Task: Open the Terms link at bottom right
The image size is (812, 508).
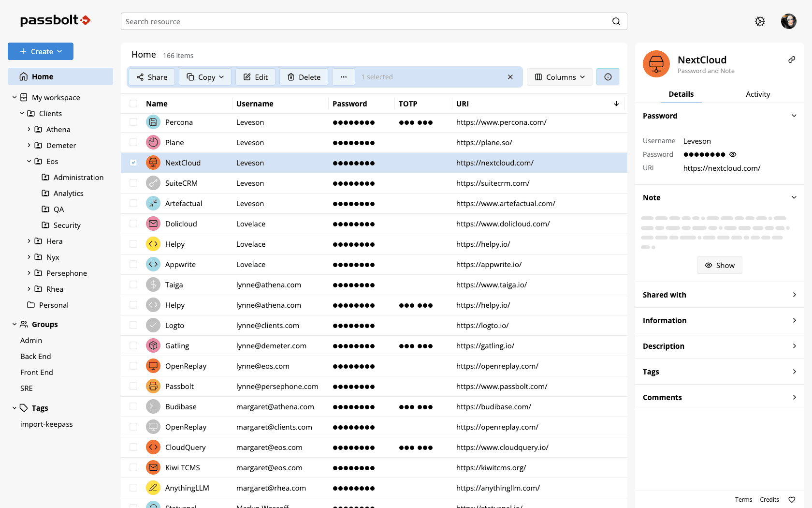Action: pyautogui.click(x=743, y=499)
